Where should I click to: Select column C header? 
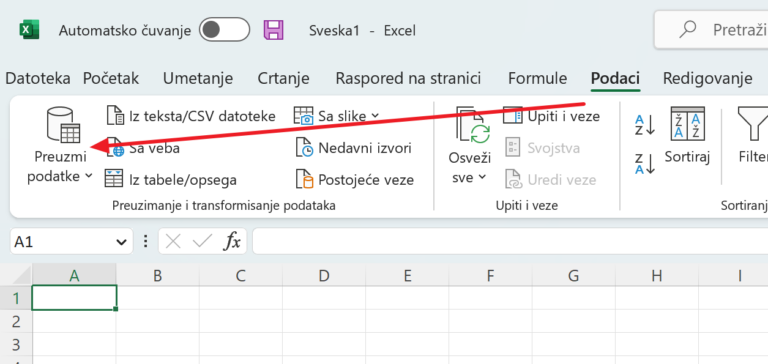point(240,276)
